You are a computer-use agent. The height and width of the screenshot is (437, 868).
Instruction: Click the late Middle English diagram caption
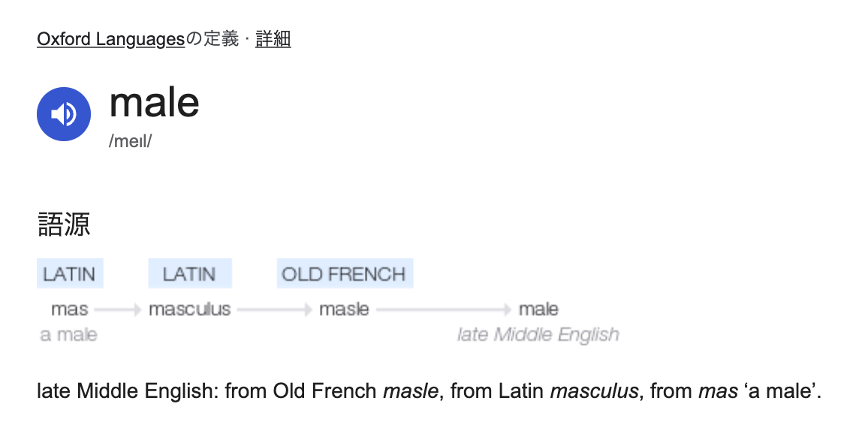click(538, 335)
